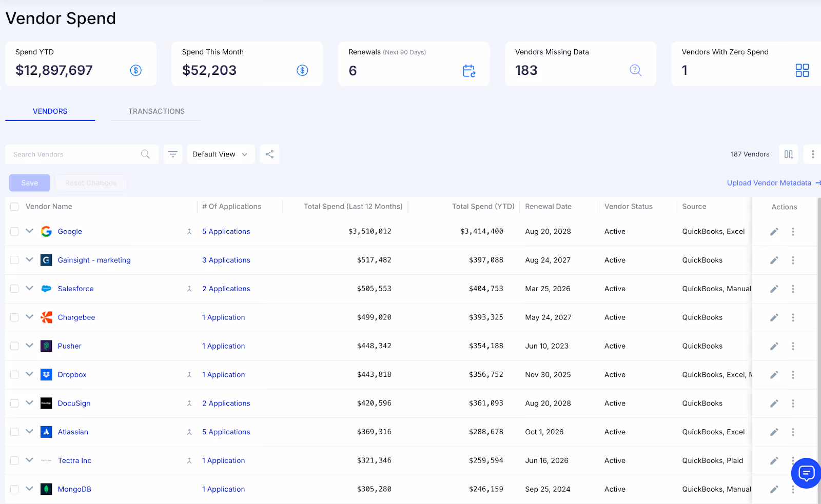This screenshot has height=504, width=821.
Task: Switch to the Transactions tab
Action: pos(157,111)
